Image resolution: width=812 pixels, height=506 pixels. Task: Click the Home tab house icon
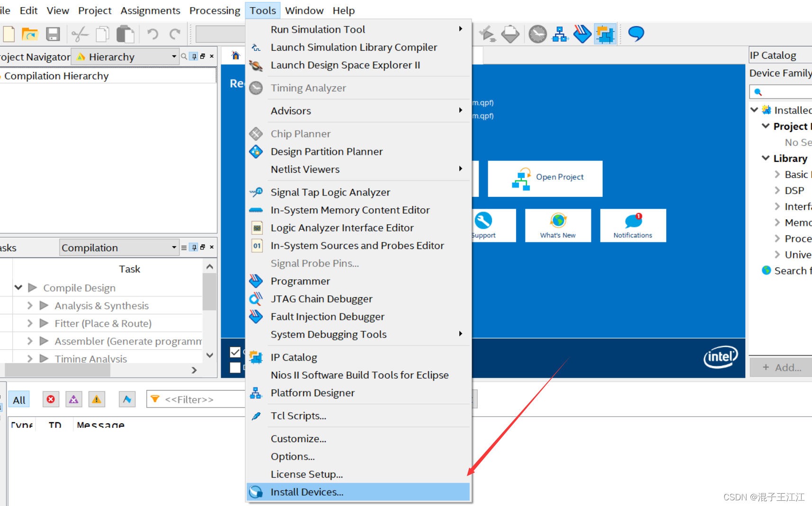point(235,56)
